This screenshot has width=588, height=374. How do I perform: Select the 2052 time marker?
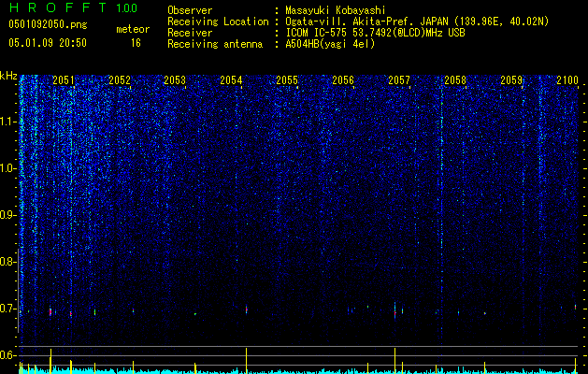120,80
